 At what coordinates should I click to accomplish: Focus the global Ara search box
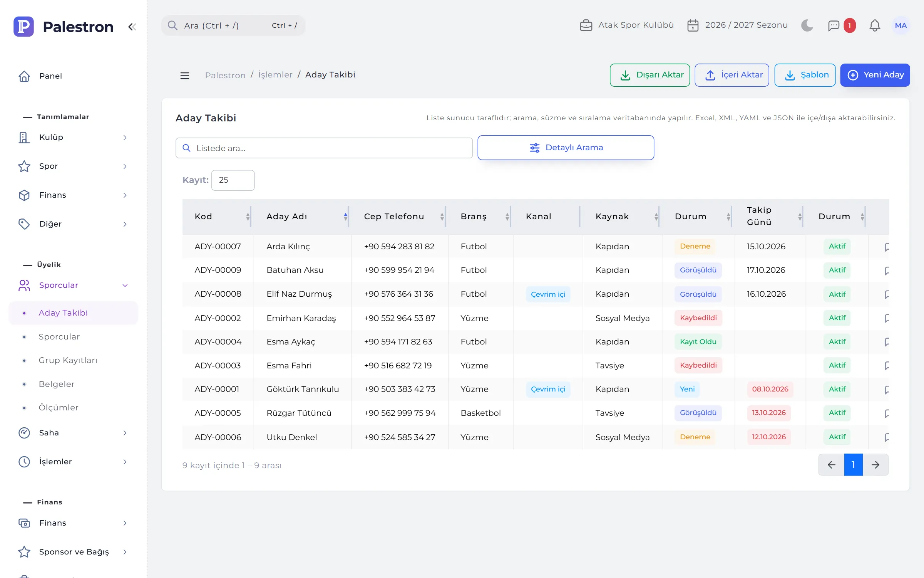(233, 25)
